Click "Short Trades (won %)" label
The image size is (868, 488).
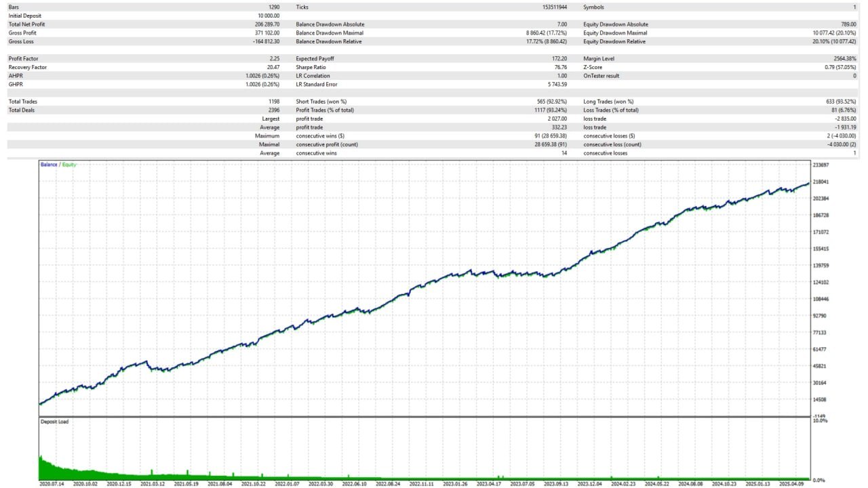[x=321, y=102]
